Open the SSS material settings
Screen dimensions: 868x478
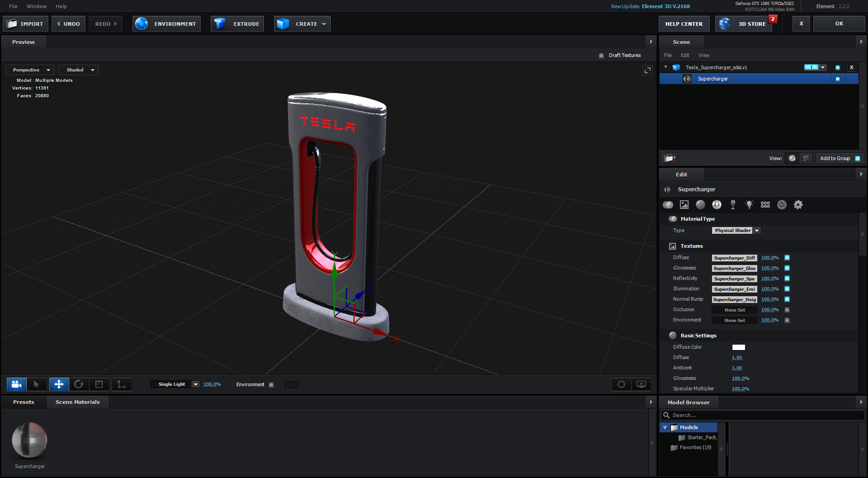[x=765, y=205]
